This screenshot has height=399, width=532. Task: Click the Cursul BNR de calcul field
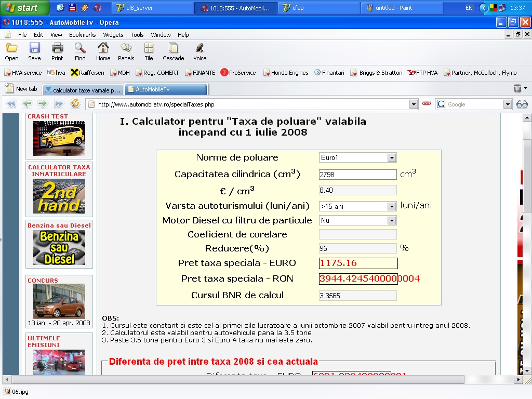(x=357, y=296)
